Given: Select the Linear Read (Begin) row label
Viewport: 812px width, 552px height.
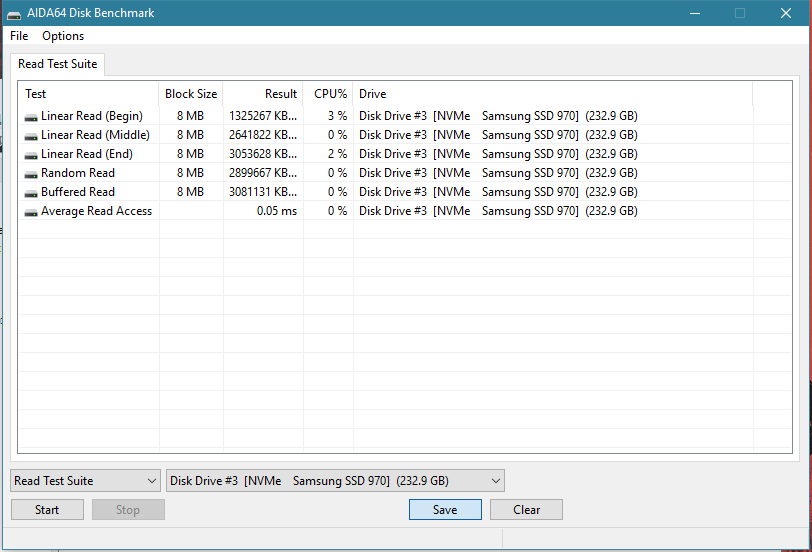Looking at the screenshot, I should pyautogui.click(x=92, y=116).
